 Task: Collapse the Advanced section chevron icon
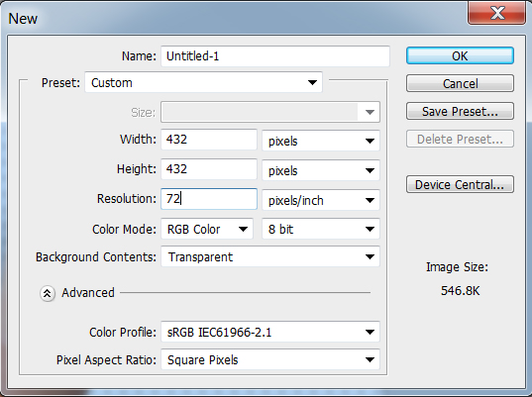click(48, 293)
